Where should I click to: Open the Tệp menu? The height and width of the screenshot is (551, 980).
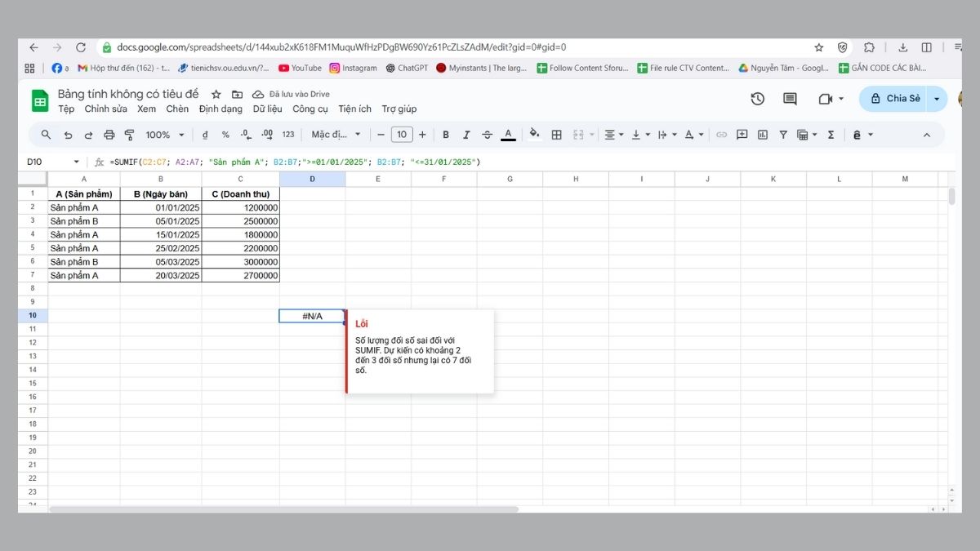click(66, 109)
